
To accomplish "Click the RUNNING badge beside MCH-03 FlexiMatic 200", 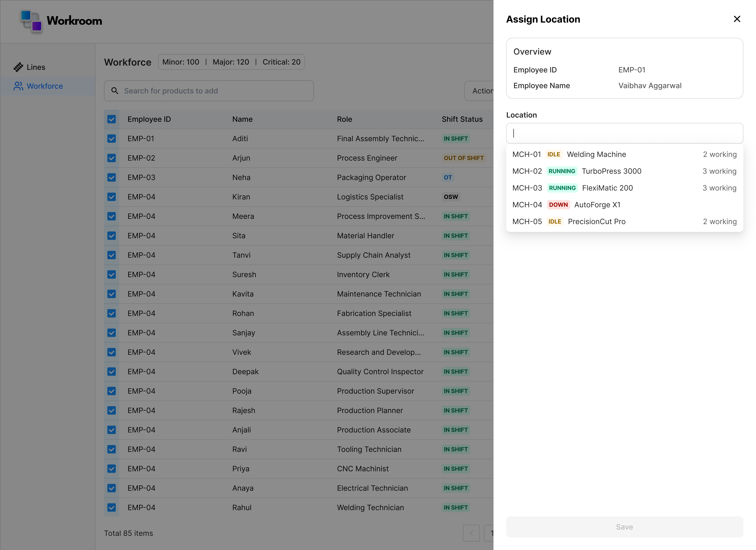I will click(562, 188).
